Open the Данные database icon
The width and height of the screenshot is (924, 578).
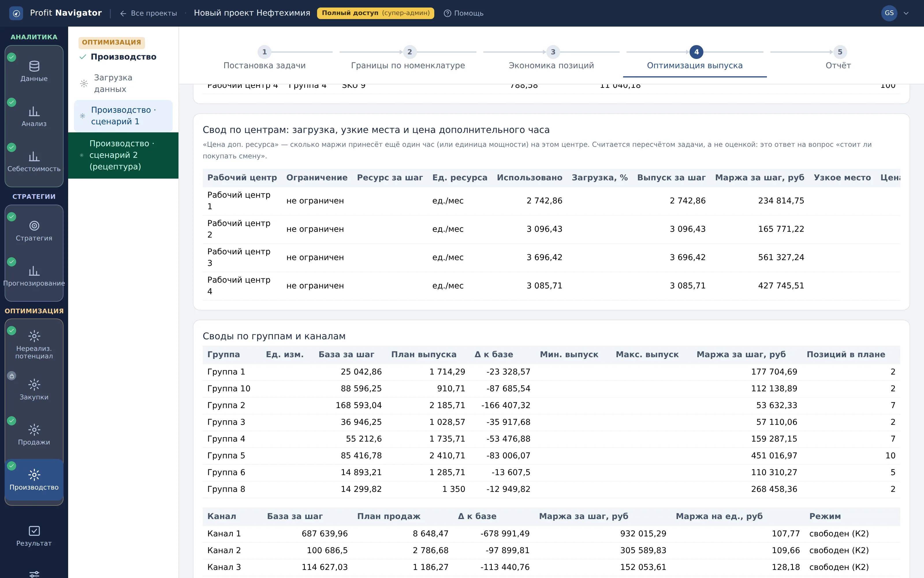click(34, 66)
